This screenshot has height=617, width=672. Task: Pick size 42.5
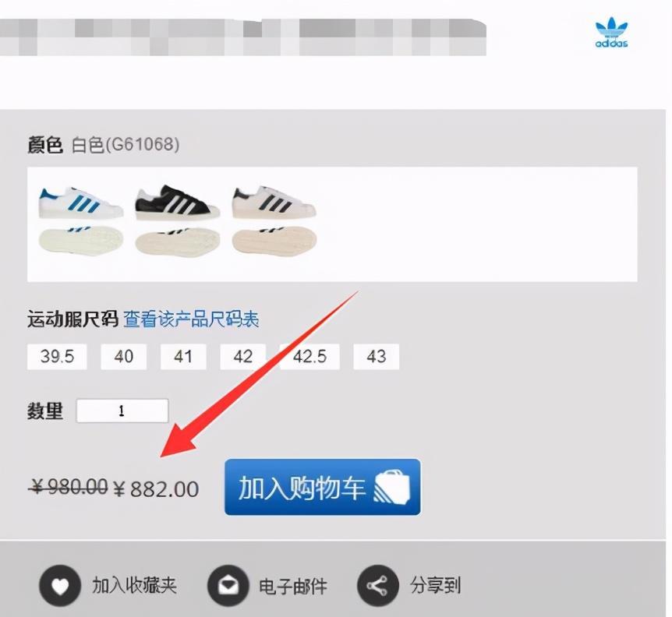[x=309, y=356]
